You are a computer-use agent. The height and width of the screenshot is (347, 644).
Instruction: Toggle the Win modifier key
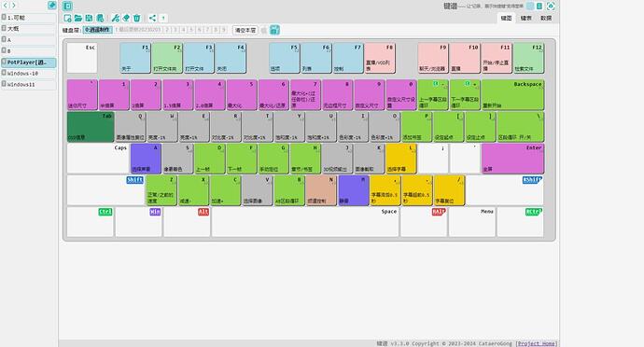pyautogui.click(x=155, y=212)
